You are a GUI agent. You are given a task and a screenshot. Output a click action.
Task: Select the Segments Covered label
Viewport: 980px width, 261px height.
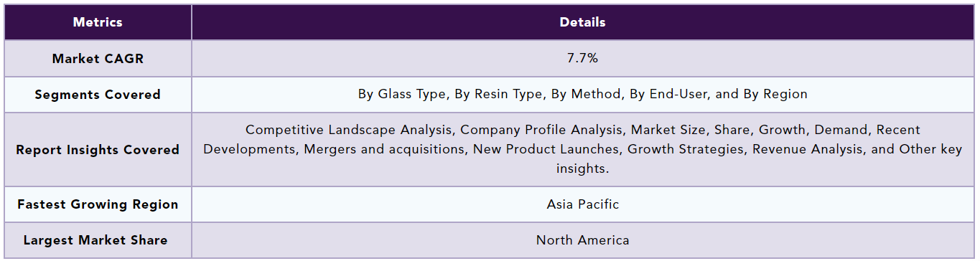point(98,95)
